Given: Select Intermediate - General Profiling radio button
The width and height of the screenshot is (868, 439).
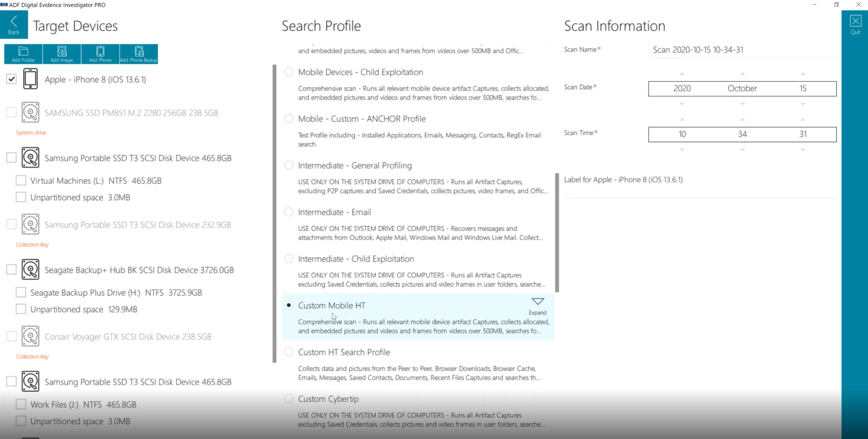Looking at the screenshot, I should (289, 165).
